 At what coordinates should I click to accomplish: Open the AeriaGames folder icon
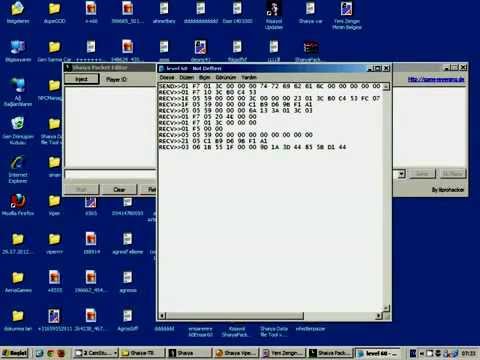pos(18,282)
